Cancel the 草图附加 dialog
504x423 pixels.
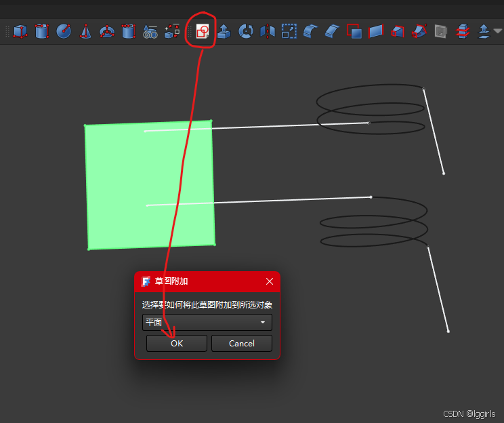[242, 344]
